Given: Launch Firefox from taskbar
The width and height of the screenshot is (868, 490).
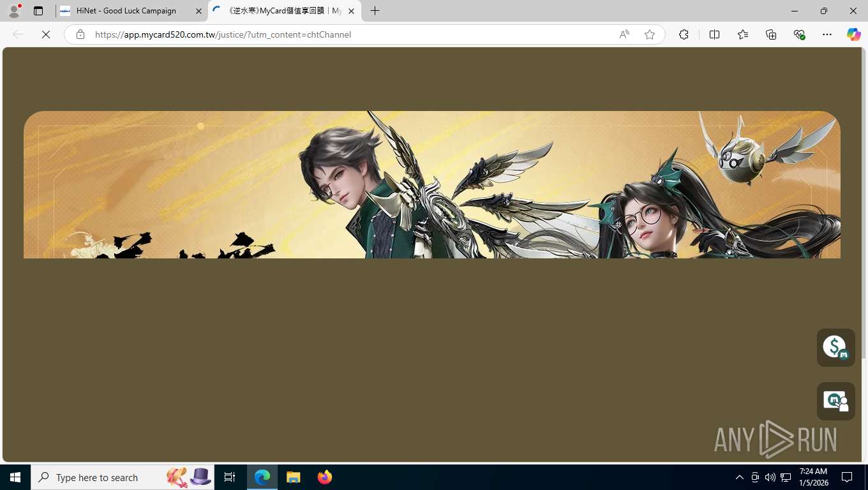Looking at the screenshot, I should [325, 477].
